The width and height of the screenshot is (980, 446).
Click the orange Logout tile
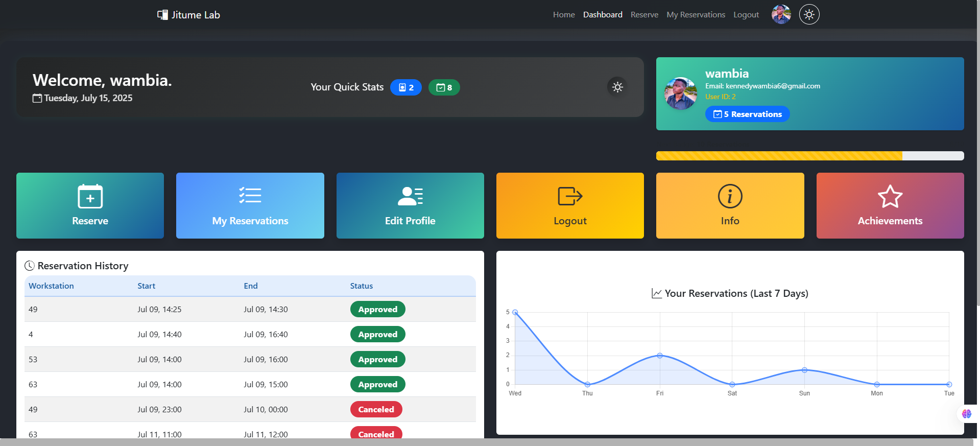570,205
